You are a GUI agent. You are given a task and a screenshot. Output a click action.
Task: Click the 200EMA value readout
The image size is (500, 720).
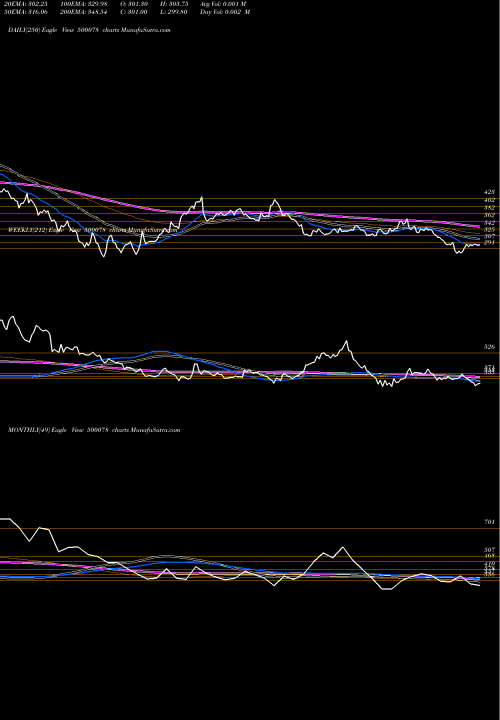pos(83,12)
